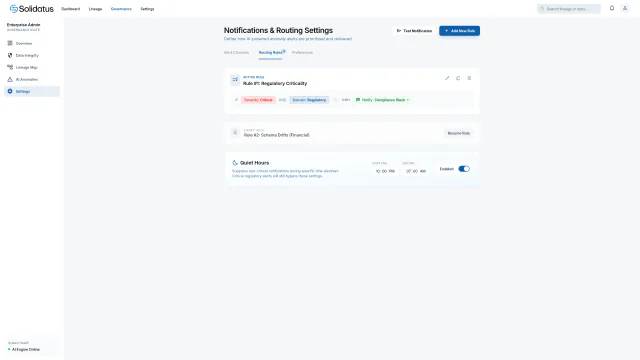The height and width of the screenshot is (360, 640).
Task: Switch to the Routing Rules tab
Action: (271, 53)
